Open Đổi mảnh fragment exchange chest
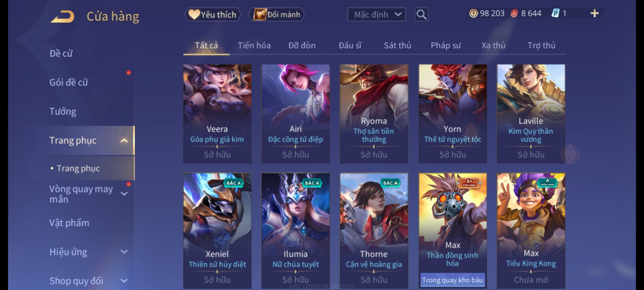This screenshot has width=644, height=290. 277,15
